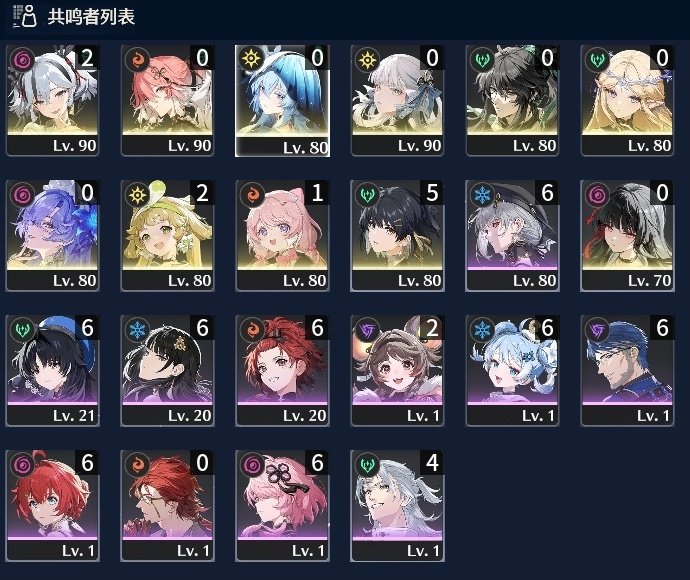Click the glacio snowflake icon on gray-haired Lv. 80 card
690x580 pixels.
pyautogui.click(x=482, y=195)
